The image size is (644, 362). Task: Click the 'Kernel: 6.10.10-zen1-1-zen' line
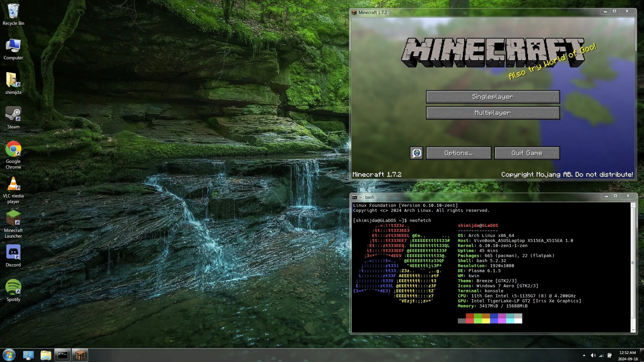pyautogui.click(x=492, y=246)
